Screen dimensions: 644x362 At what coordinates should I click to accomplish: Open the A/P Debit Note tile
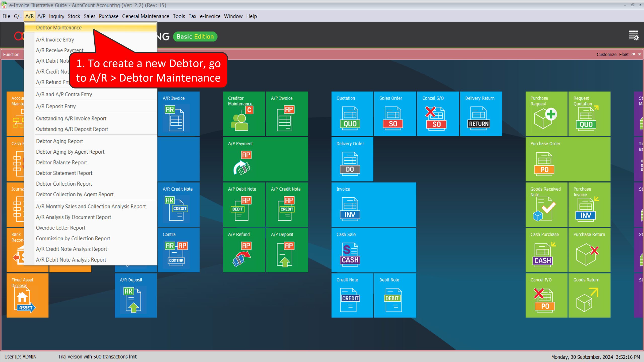244,205
